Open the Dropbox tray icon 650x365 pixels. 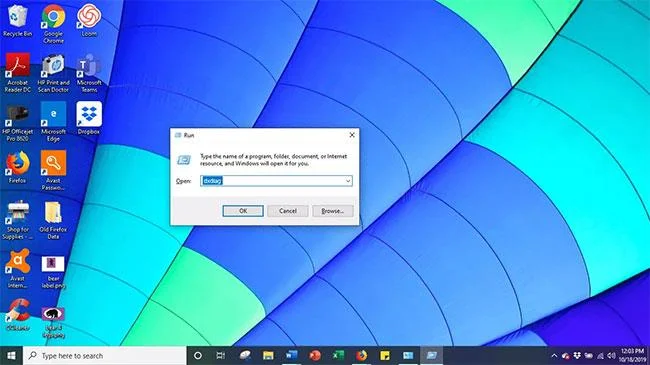pyautogui.click(x=577, y=356)
